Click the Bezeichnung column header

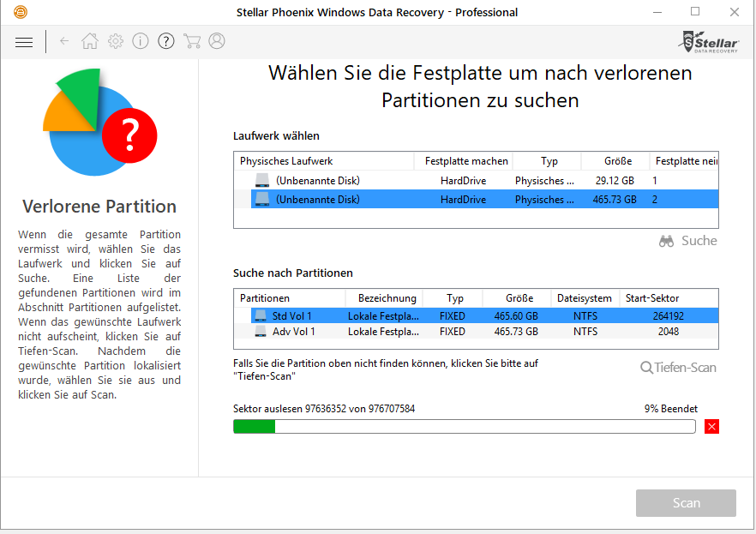coord(385,298)
